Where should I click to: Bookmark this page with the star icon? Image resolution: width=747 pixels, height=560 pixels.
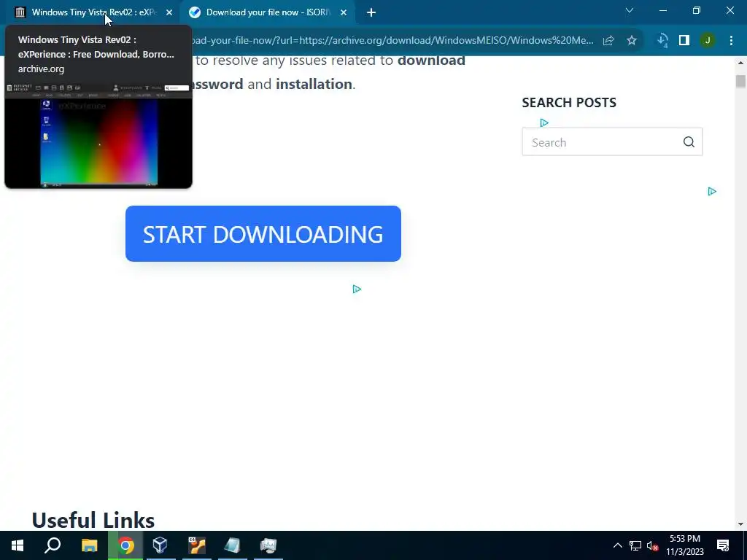tap(632, 41)
